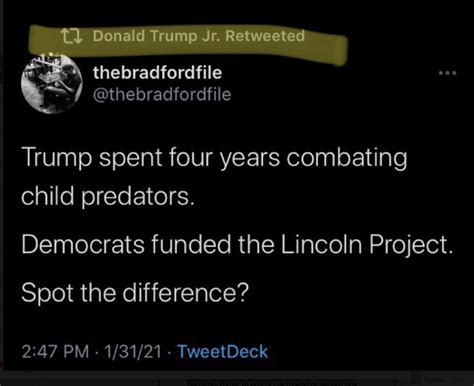Viewport: 474px width, 386px height.
Task: Click the word 'Trump' starting the tweet
Action: [x=56, y=158]
